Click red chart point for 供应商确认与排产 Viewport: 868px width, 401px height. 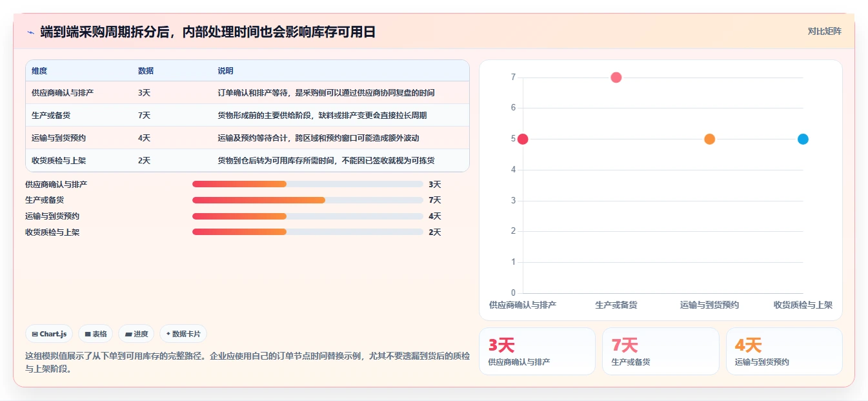(523, 139)
